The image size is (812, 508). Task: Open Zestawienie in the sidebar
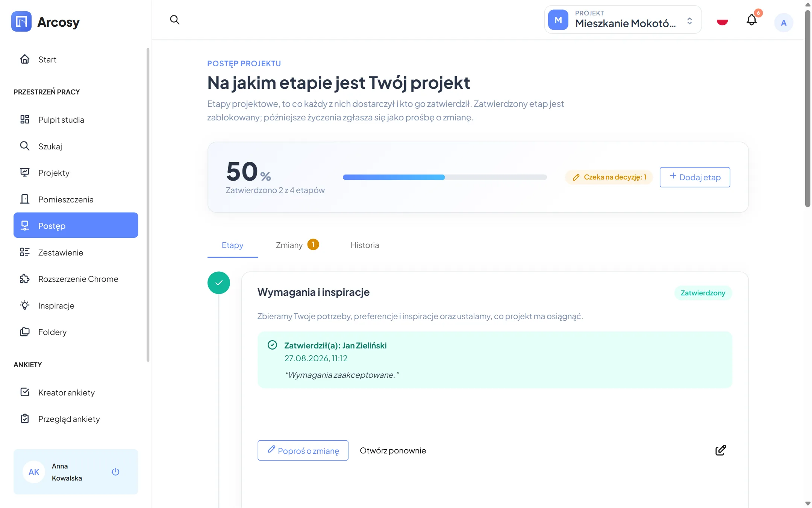click(x=76, y=252)
